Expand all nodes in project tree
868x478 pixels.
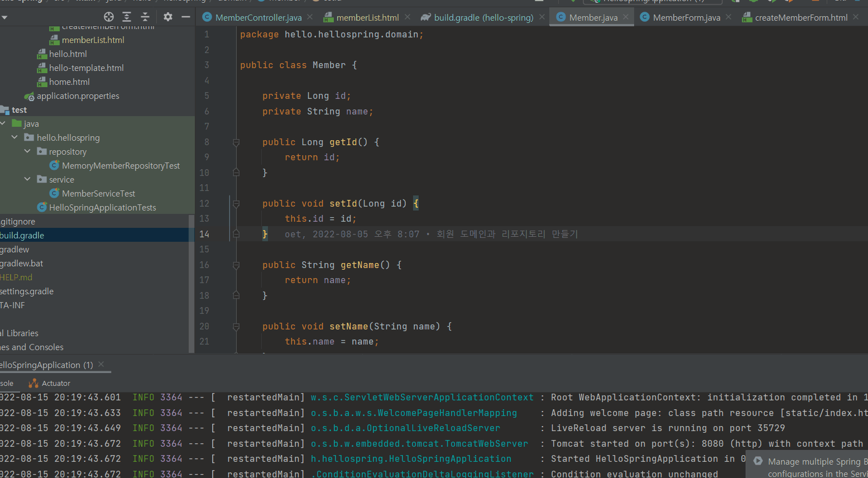tap(127, 17)
